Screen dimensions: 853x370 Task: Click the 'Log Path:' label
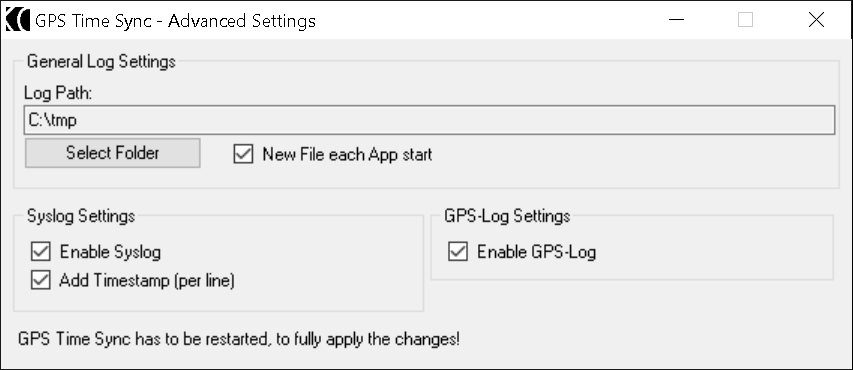(58, 93)
